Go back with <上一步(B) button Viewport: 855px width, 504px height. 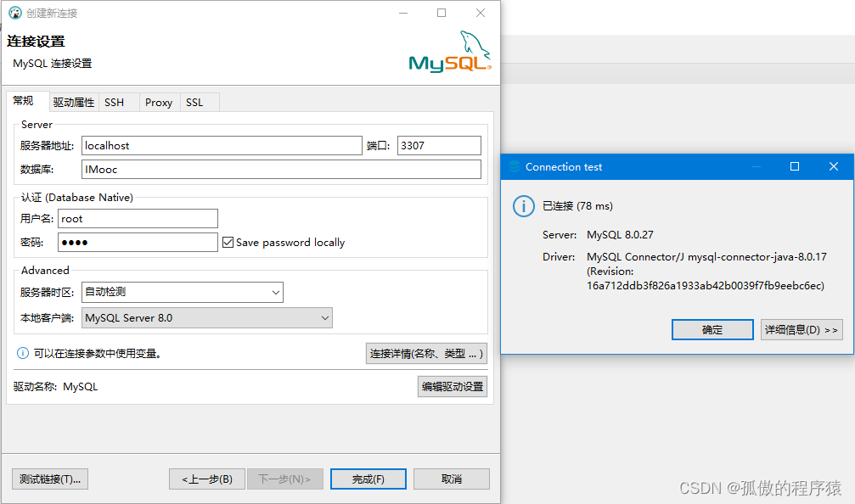point(207,479)
